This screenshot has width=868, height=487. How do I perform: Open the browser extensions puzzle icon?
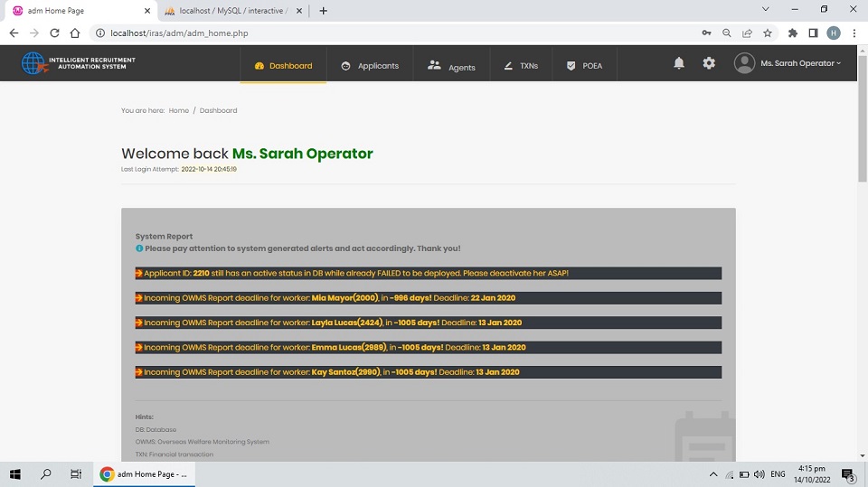[x=793, y=33]
